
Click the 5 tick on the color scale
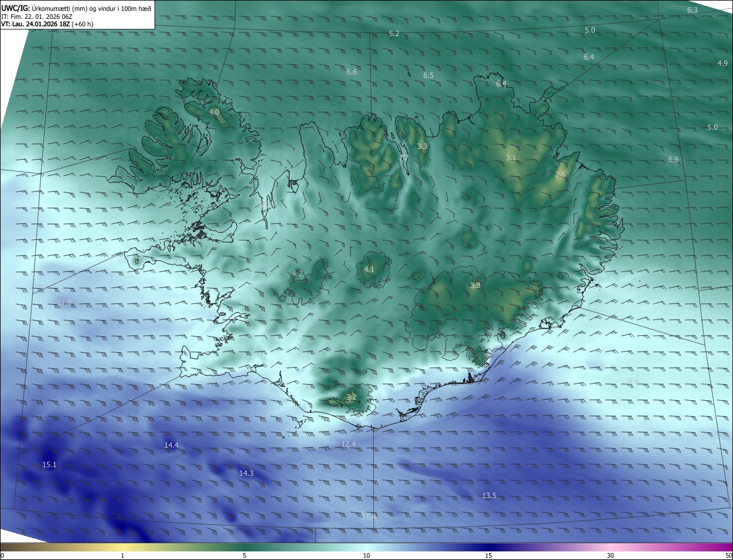[245, 555]
